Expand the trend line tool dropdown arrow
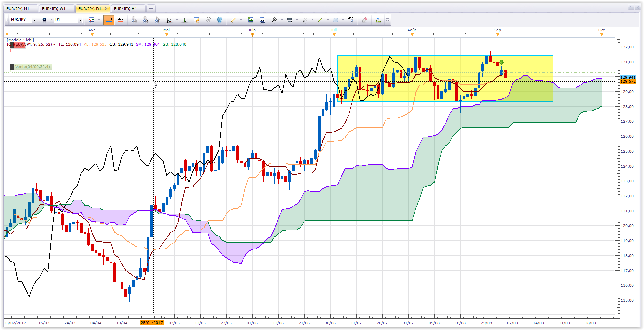The image size is (644, 330). point(328,20)
